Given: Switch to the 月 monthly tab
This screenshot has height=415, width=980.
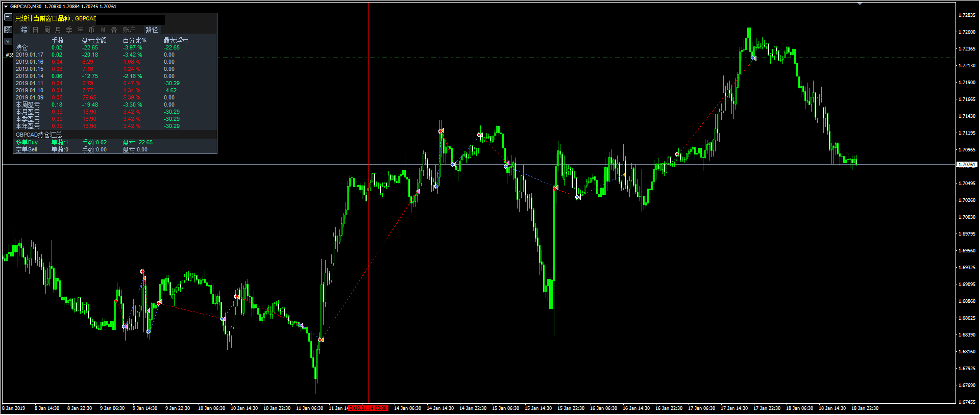Looking at the screenshot, I should (58, 30).
